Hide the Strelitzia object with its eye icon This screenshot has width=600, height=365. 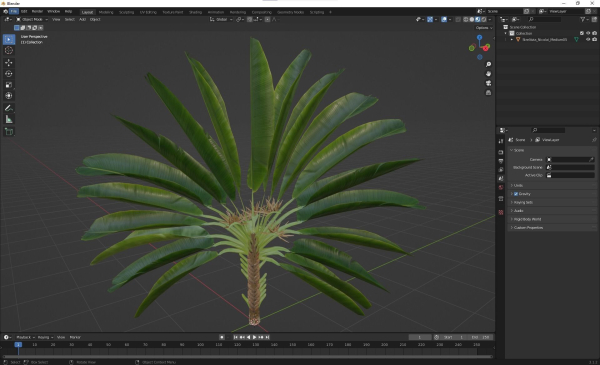coord(588,39)
